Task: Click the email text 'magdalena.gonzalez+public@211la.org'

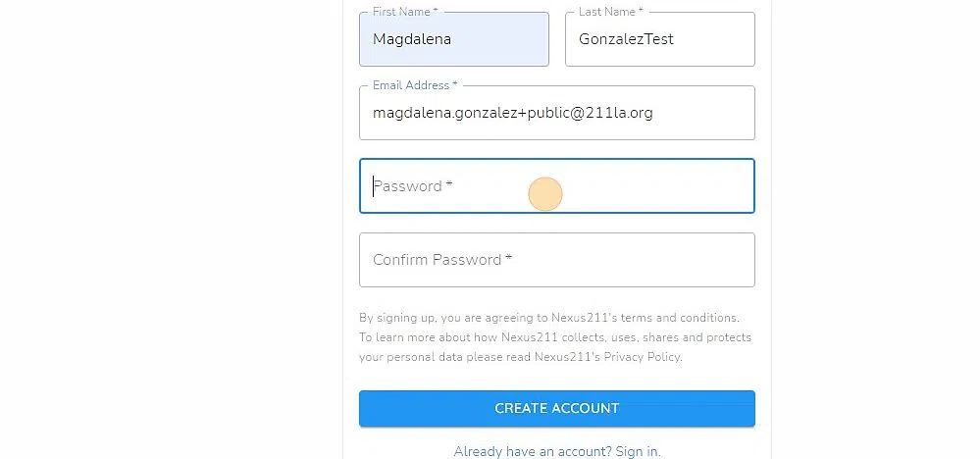Action: point(512,114)
